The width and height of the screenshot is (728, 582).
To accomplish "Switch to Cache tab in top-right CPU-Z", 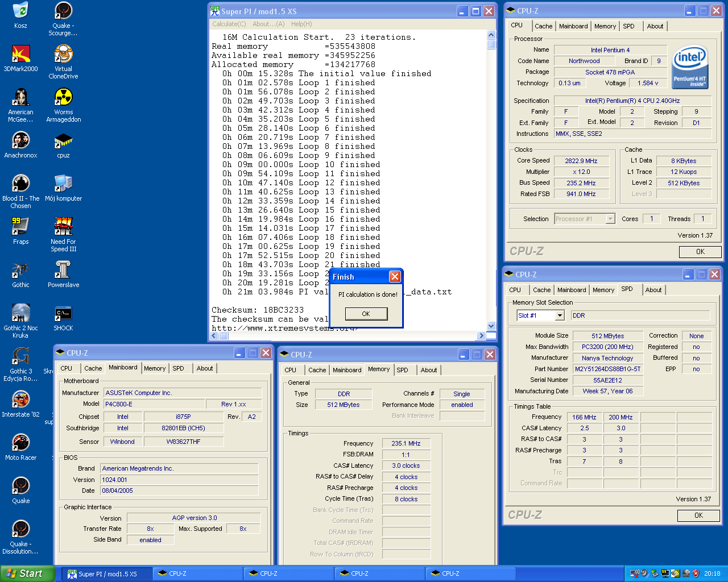I will tap(544, 26).
